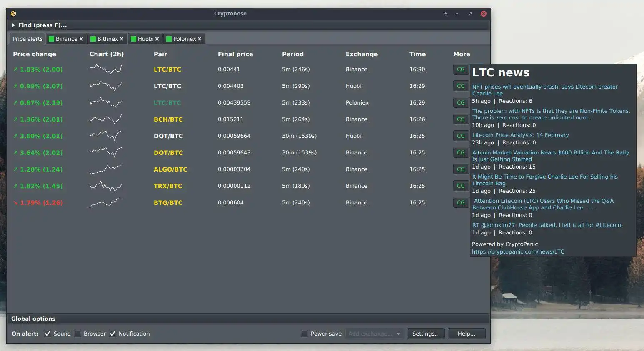Open the BCH/BTC sparkline chart
This screenshot has height=351, width=644.
(106, 119)
